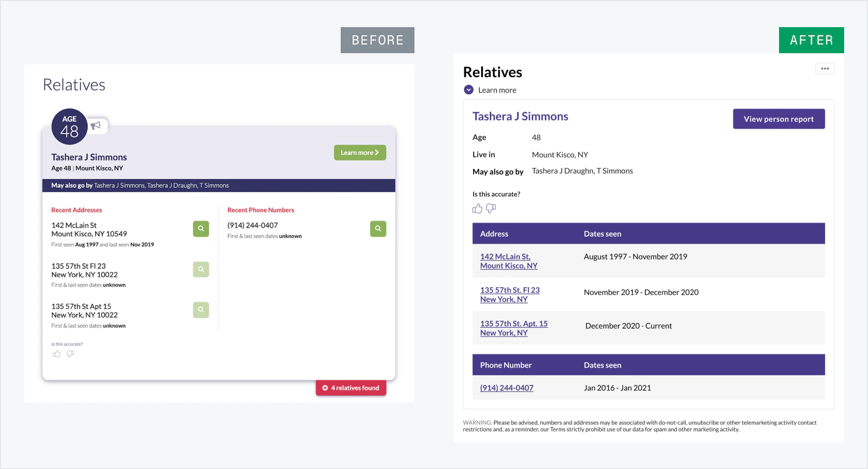Give thumbs down in After panel
This screenshot has height=469, width=868.
click(x=491, y=208)
